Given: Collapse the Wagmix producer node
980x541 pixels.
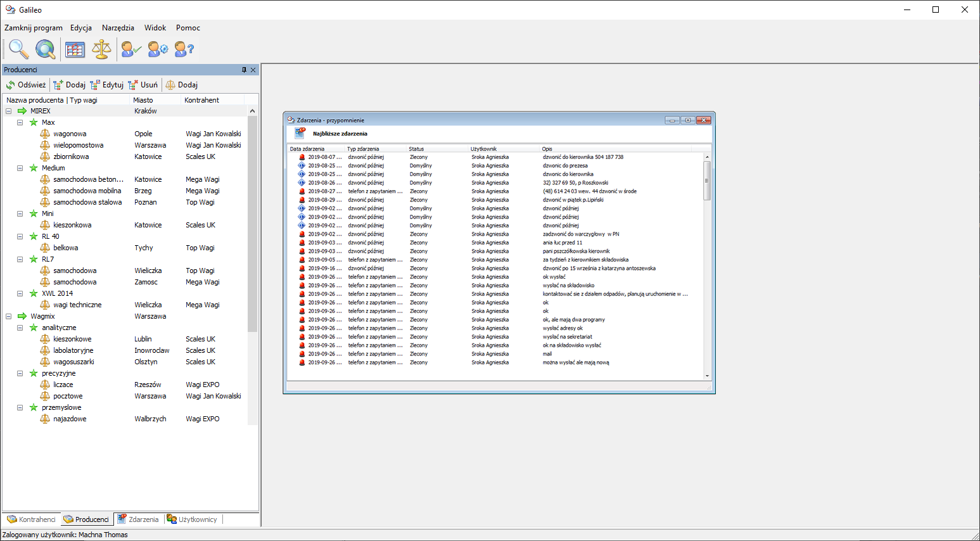Looking at the screenshot, I should [9, 316].
